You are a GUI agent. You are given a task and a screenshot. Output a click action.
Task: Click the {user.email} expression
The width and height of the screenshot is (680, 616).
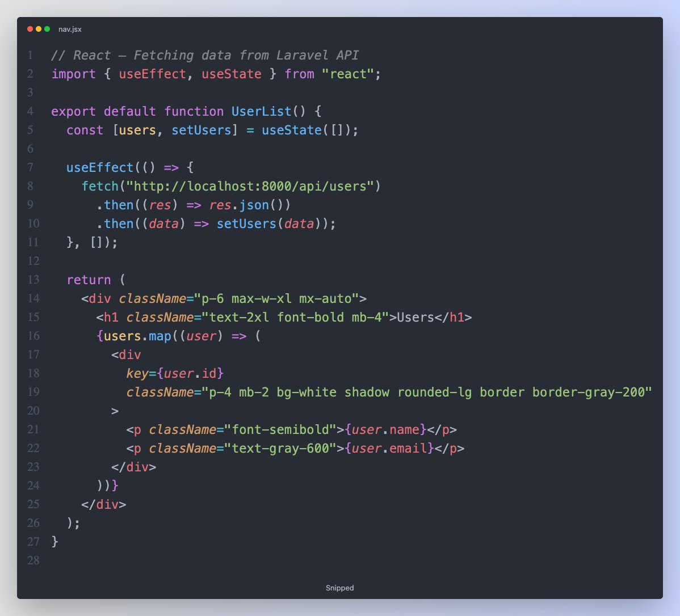[389, 448]
